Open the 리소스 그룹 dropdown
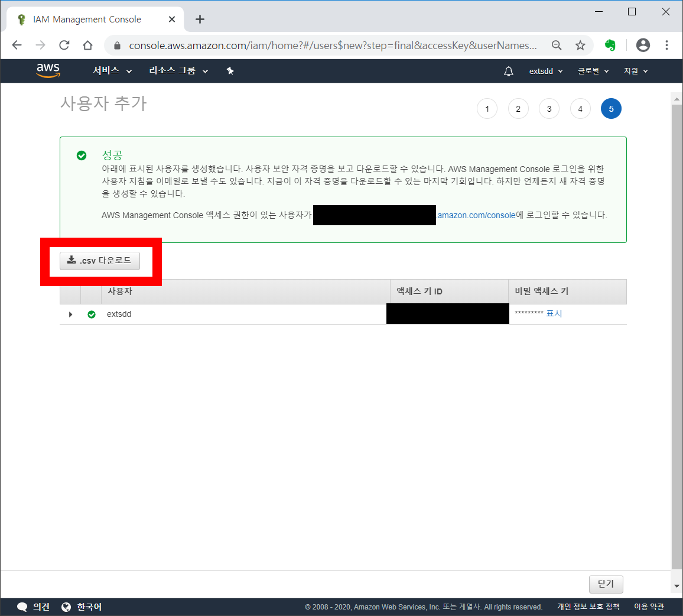 tap(178, 70)
